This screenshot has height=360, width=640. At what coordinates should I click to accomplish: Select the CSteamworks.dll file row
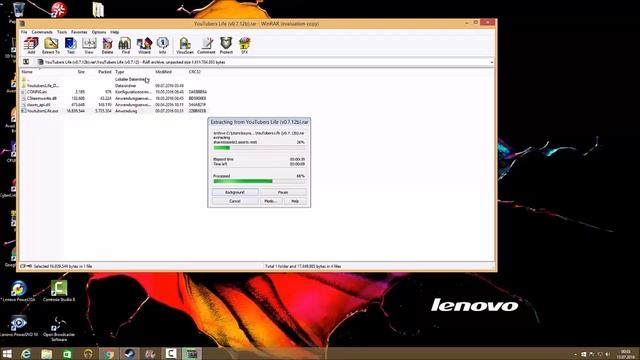coord(114,98)
